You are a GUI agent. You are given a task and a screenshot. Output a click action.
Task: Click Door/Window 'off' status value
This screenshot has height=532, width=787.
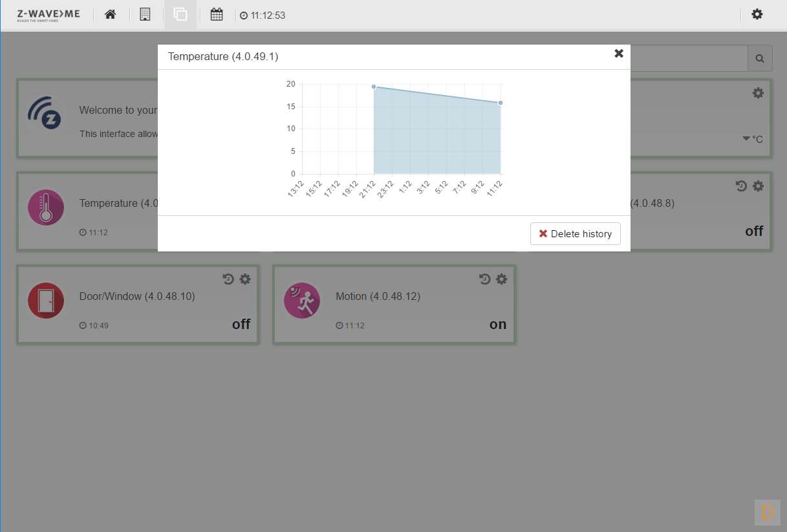click(x=241, y=325)
